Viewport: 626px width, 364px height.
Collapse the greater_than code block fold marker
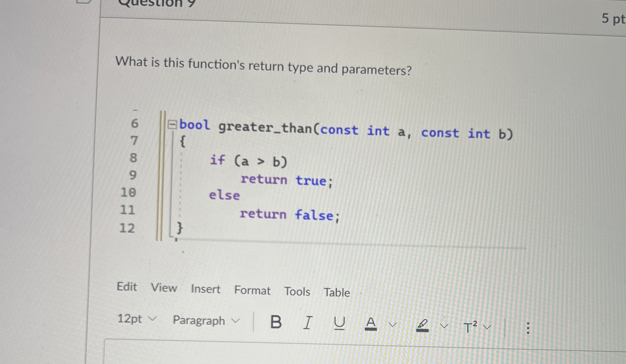click(172, 126)
